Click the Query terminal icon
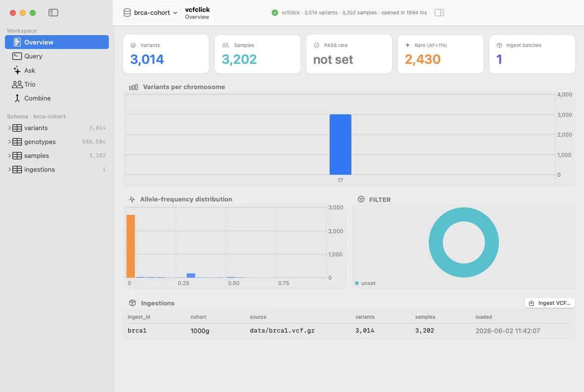This screenshot has height=392, width=584. pos(17,56)
